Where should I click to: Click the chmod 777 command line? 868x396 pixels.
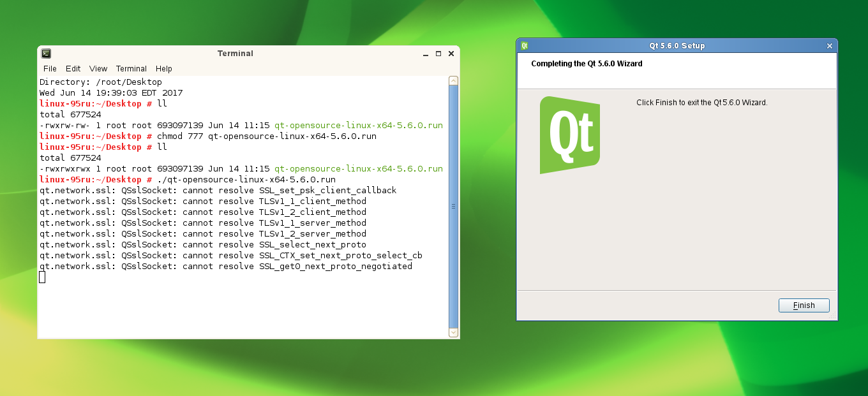pyautogui.click(x=208, y=136)
